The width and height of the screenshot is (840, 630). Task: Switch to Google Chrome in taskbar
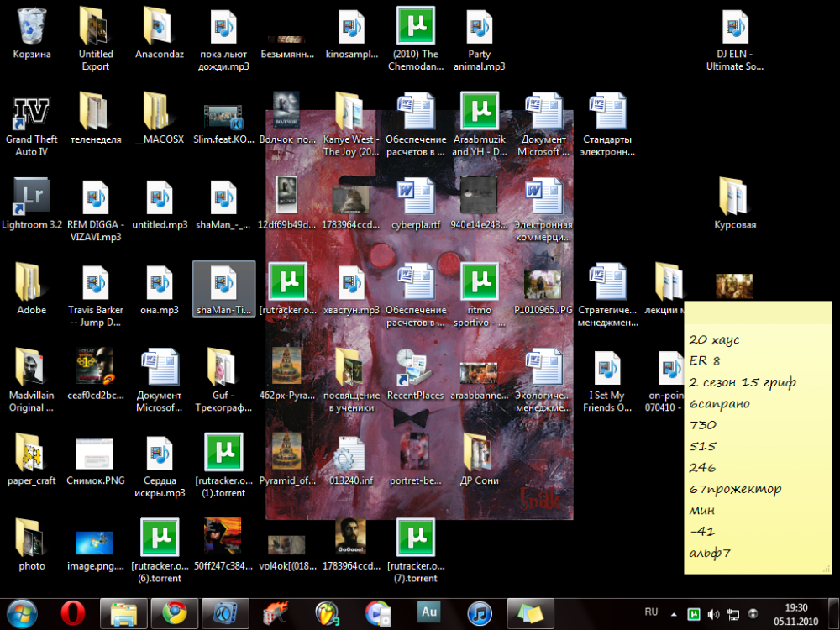pos(174,614)
